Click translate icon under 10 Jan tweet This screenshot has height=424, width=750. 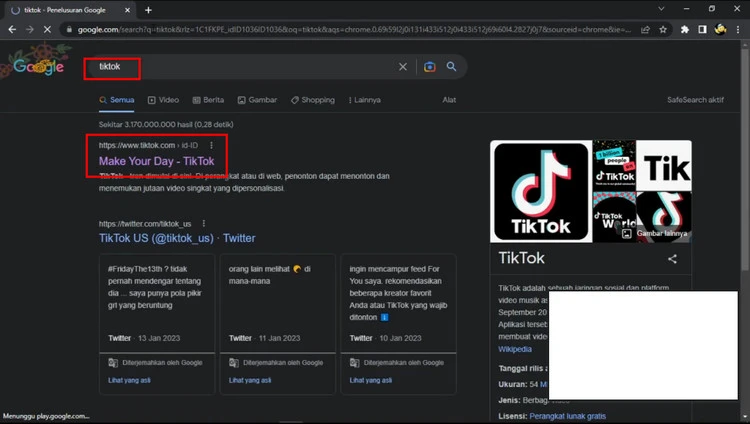pyautogui.click(x=354, y=363)
